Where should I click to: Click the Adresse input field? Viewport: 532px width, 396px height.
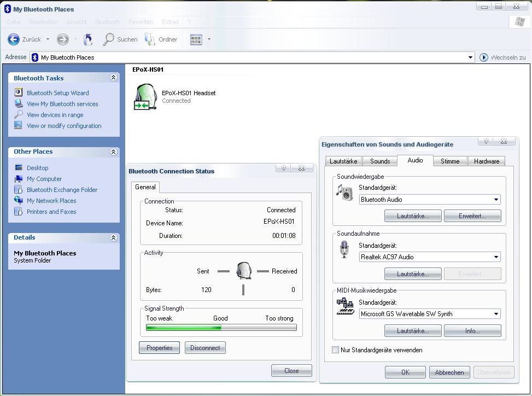(252, 57)
